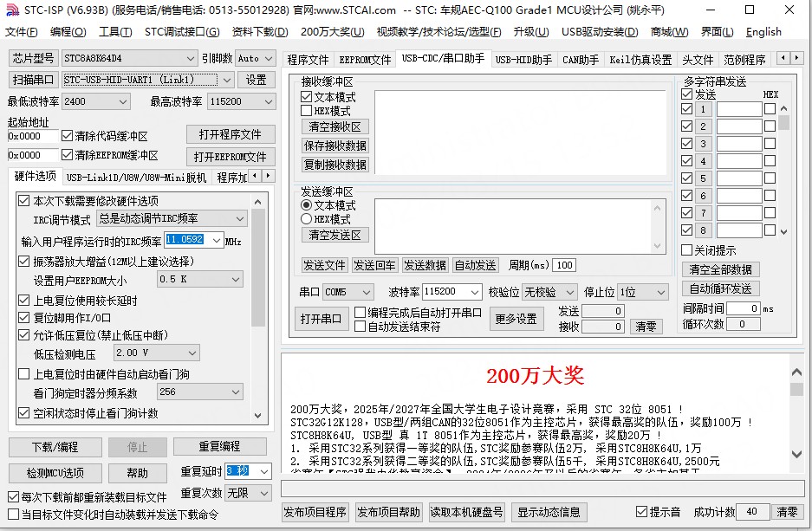
Task: Click the send buffer text area
Action: pos(515,225)
